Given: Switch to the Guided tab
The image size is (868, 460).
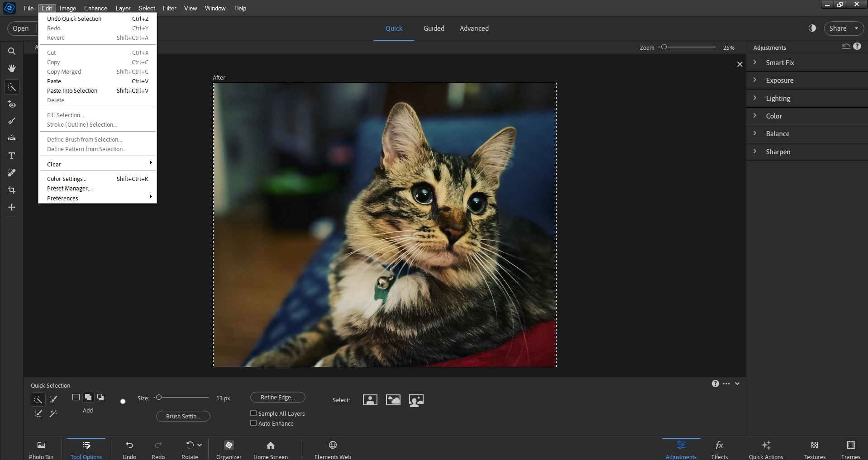Looking at the screenshot, I should 434,28.
